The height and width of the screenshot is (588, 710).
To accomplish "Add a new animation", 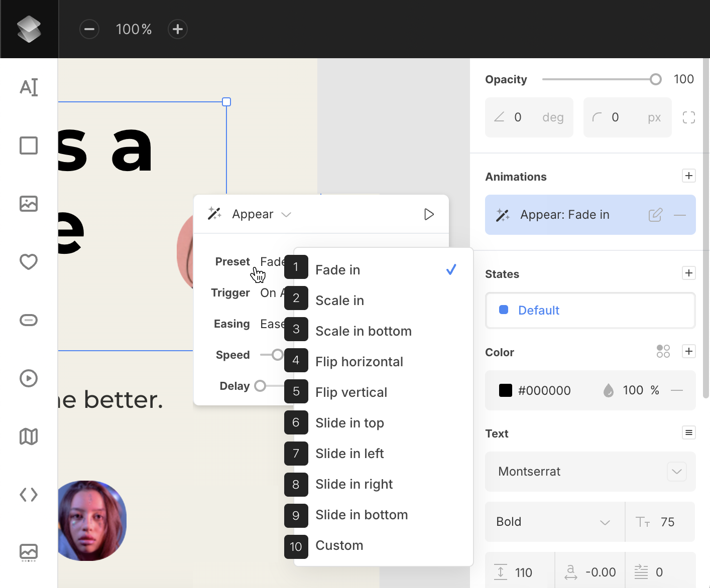I will [689, 176].
